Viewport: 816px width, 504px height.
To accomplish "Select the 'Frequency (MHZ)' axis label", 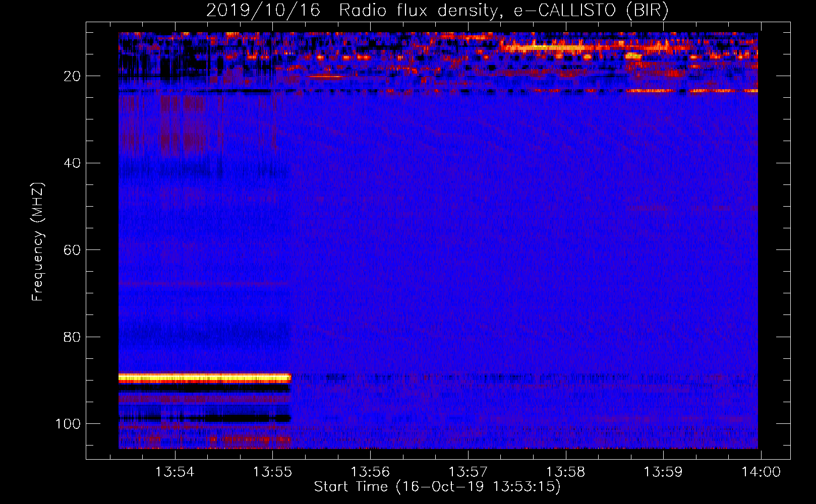I will point(38,241).
